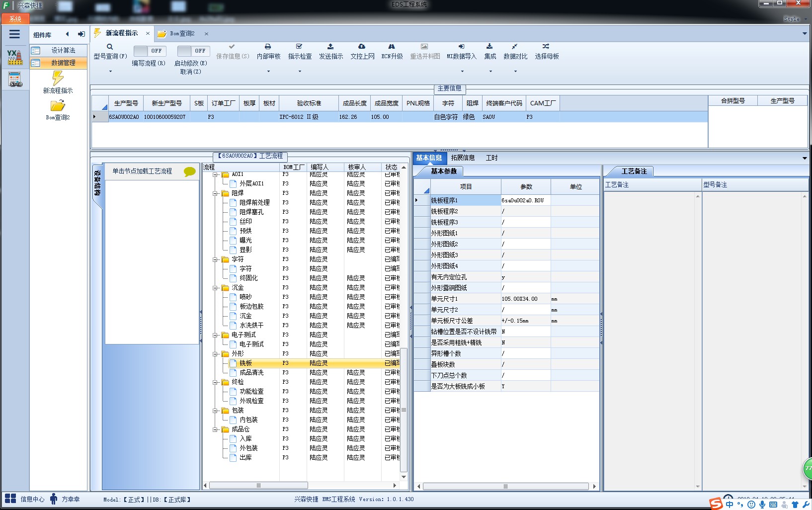Screen dimensions: 812x510
Task: Open dropdown arrow under 指示检查
Action: click(300, 72)
